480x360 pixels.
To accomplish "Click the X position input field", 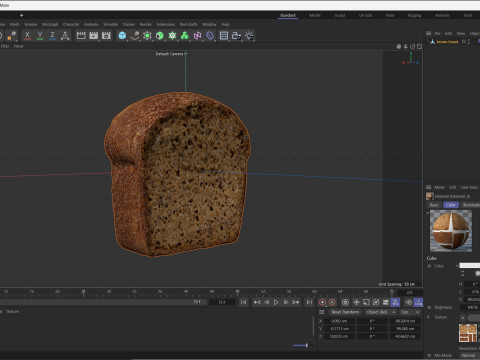I will coord(339,321).
